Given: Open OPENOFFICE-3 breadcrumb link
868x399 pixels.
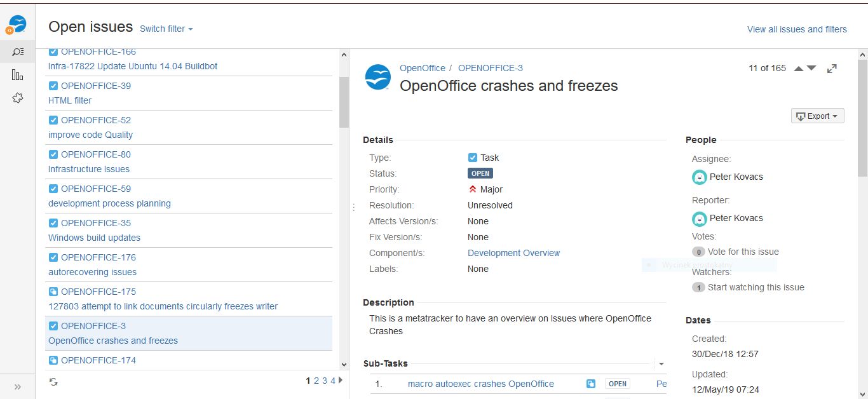Looking at the screenshot, I should click(x=491, y=68).
